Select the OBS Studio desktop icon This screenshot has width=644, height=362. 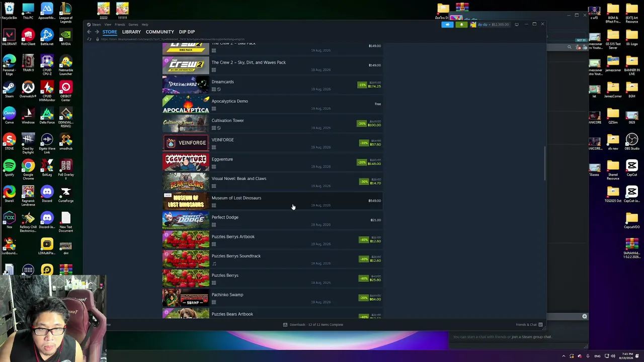point(632,142)
